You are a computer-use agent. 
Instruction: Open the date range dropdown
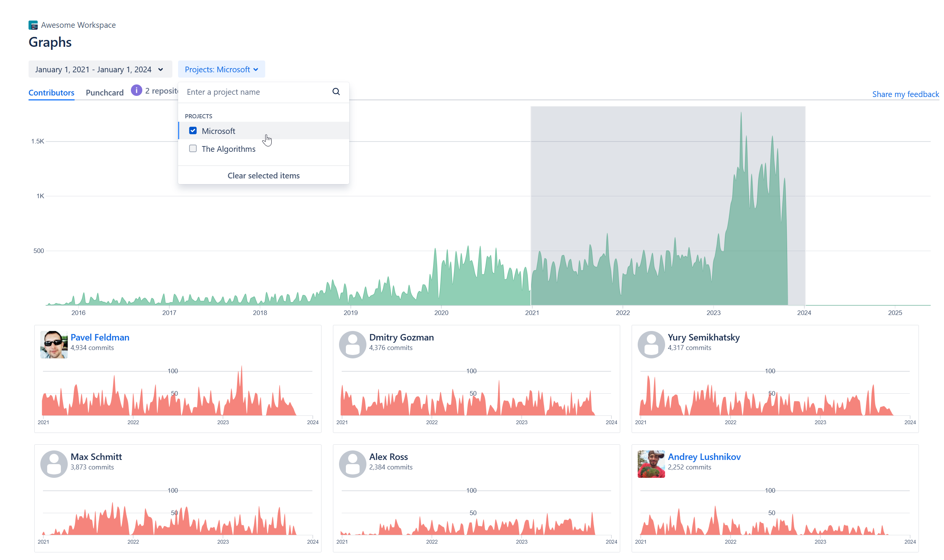(x=100, y=69)
